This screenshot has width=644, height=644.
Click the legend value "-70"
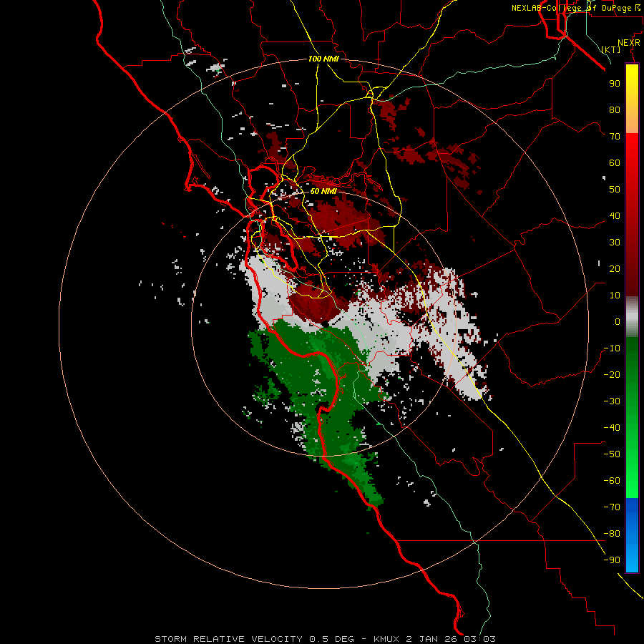coord(612,507)
